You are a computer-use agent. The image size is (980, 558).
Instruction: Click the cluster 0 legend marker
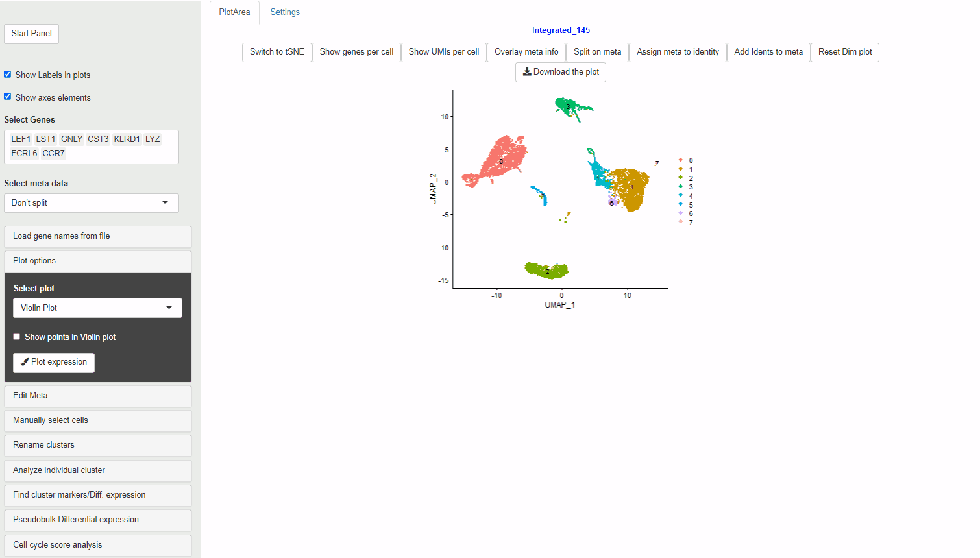(680, 160)
